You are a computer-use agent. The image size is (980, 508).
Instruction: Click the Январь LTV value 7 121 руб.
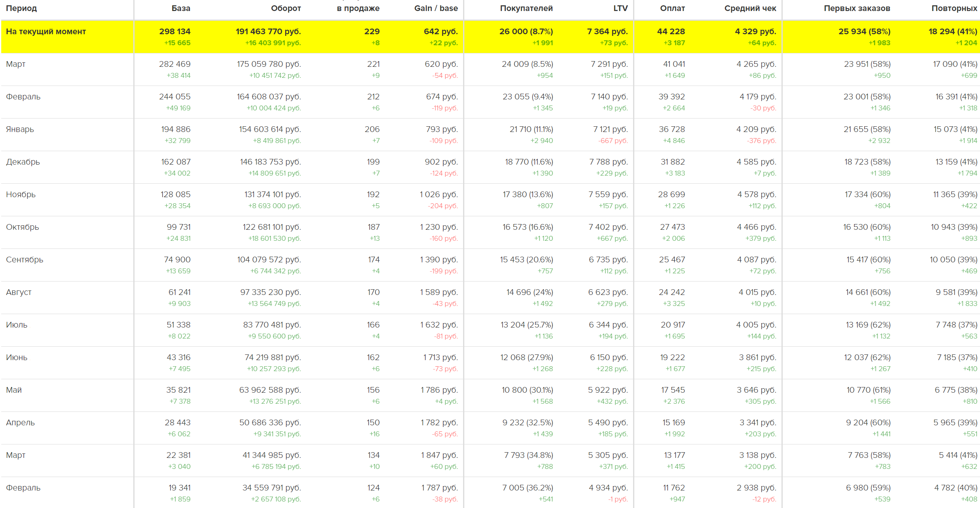(x=610, y=129)
